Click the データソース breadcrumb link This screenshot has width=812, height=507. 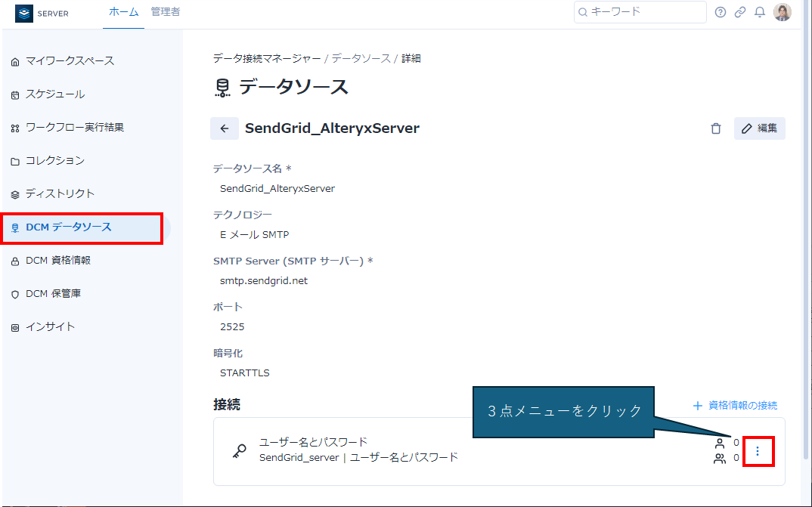pyautogui.click(x=361, y=58)
